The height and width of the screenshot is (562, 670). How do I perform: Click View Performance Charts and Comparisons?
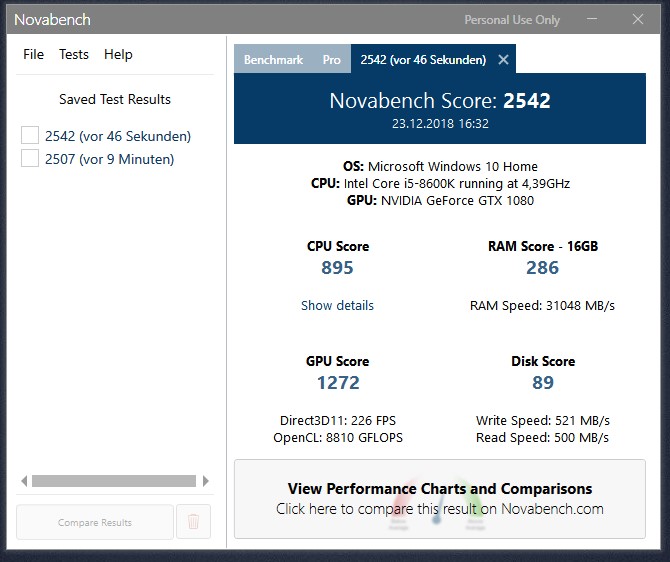pyautogui.click(x=440, y=499)
